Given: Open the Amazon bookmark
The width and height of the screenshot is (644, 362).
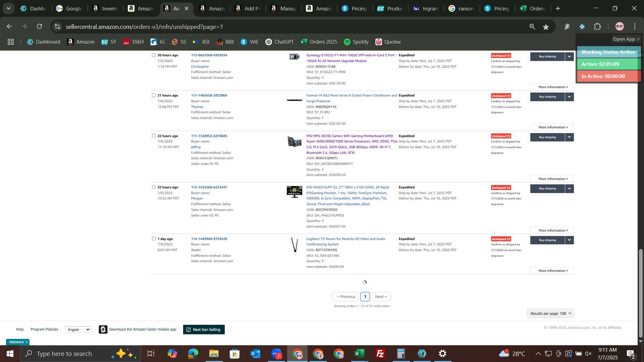Looking at the screenshot, I should point(81,42).
